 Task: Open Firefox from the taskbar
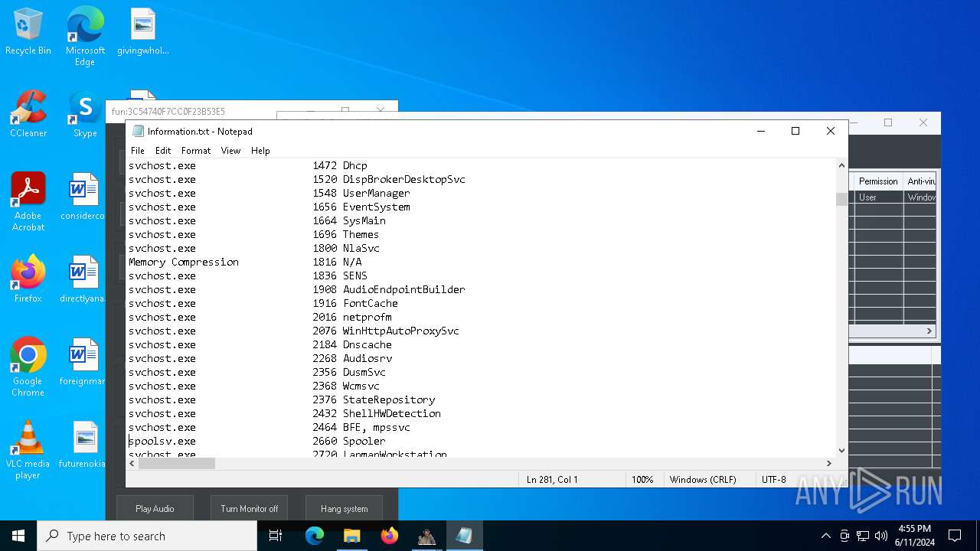click(x=389, y=536)
